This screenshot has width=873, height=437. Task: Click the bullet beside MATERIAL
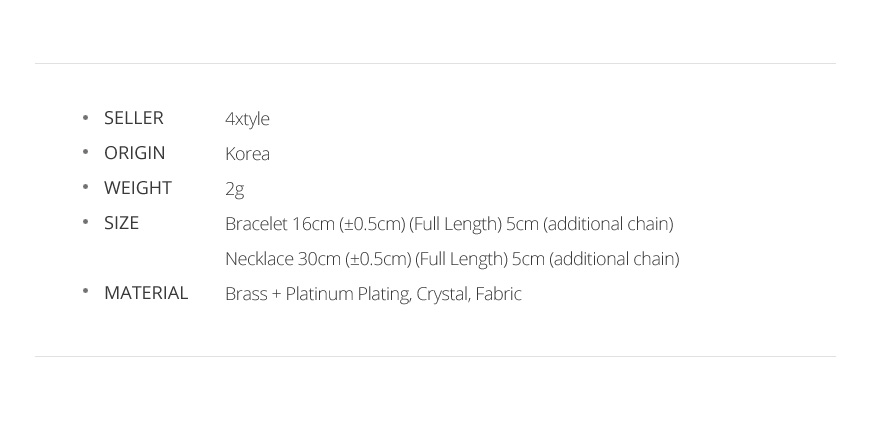coord(85,291)
